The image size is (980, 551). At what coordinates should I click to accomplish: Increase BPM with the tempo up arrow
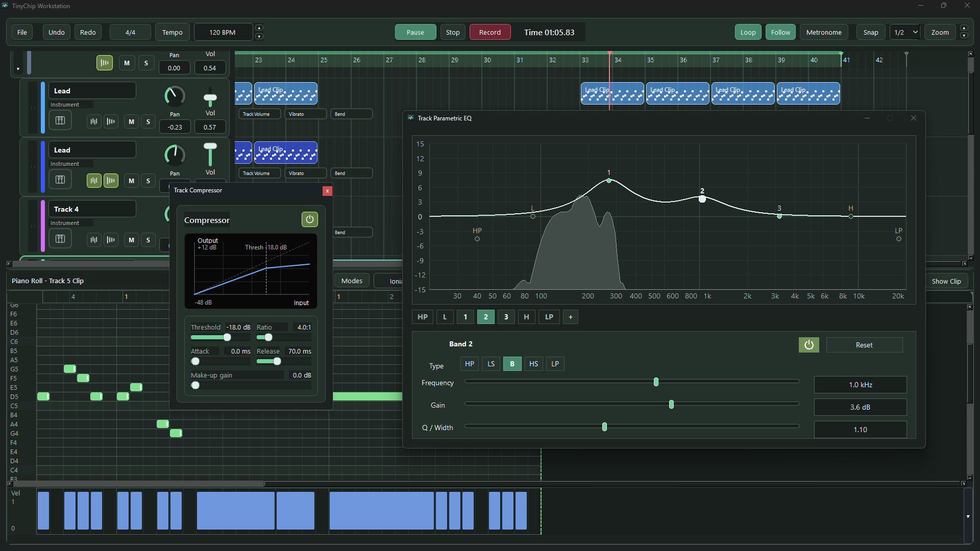tap(259, 28)
